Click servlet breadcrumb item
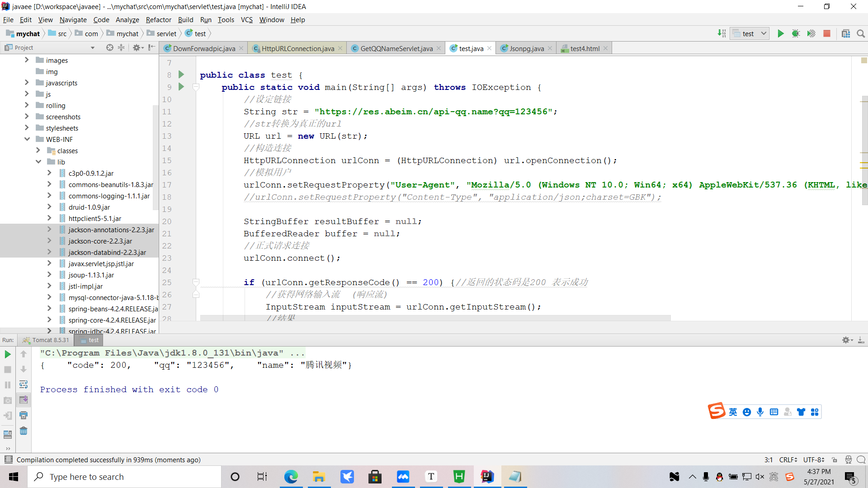This screenshot has width=868, height=488. pyautogui.click(x=162, y=33)
